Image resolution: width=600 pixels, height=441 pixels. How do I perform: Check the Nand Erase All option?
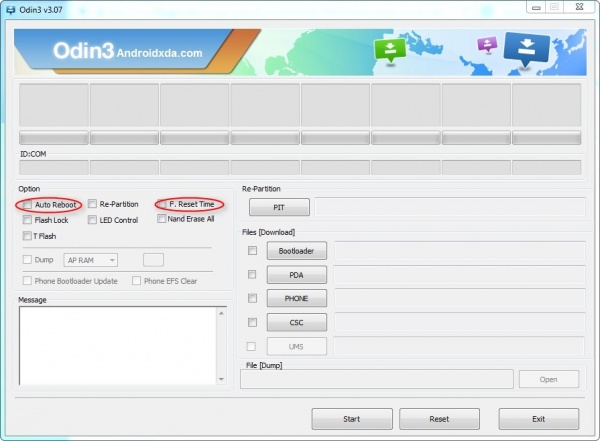coord(161,219)
